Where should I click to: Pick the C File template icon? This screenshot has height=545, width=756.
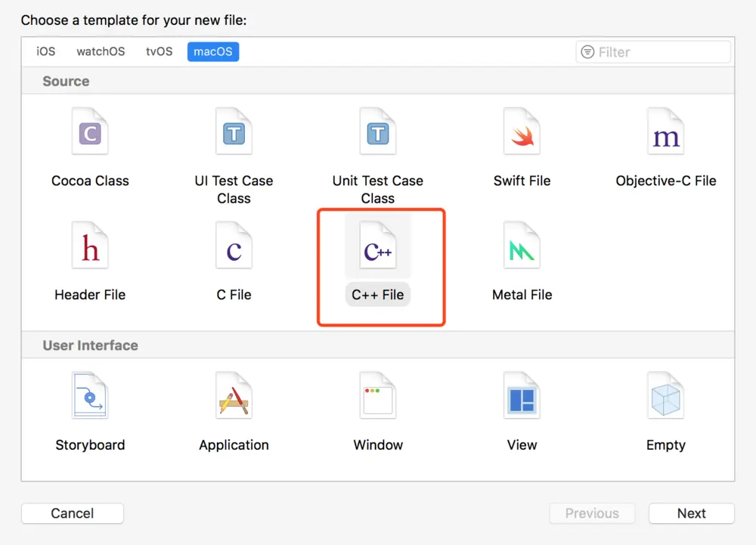(x=234, y=248)
